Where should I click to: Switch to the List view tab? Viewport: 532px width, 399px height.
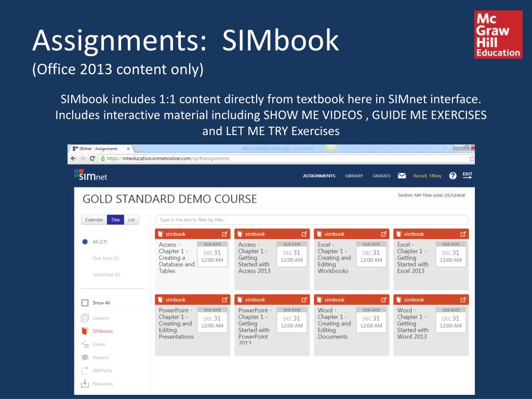tap(131, 220)
